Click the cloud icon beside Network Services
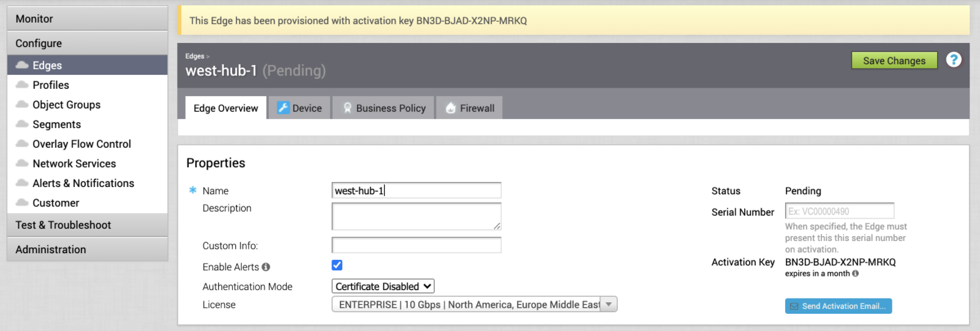This screenshot has height=331, width=980. 22,163
